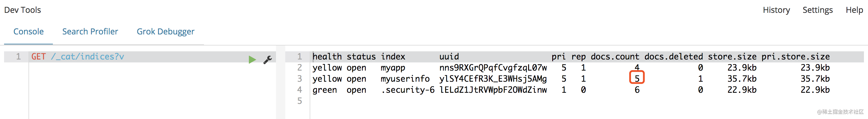
Task: Click output line number 5 in gutter
Action: coord(300,101)
